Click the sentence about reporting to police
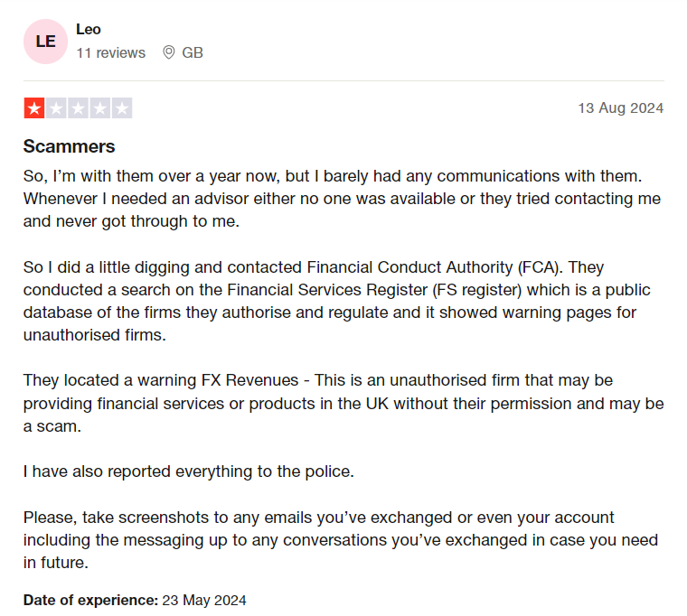The height and width of the screenshot is (616, 687). (x=189, y=471)
